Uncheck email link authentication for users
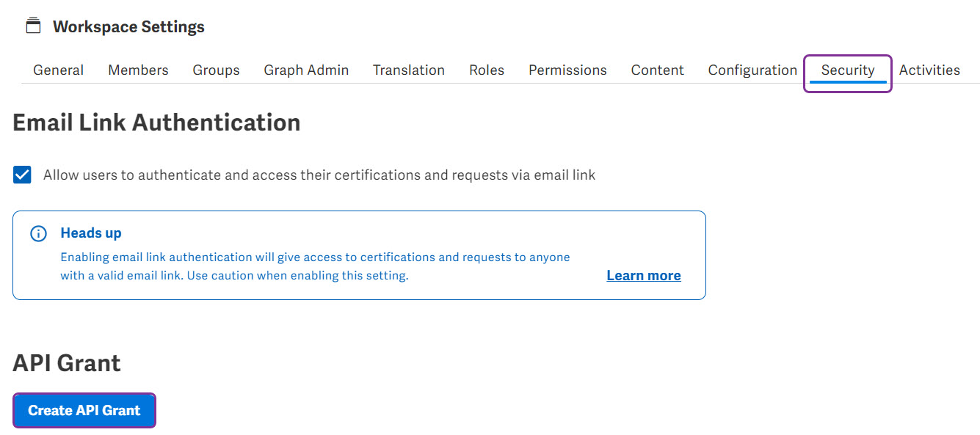 pos(22,175)
